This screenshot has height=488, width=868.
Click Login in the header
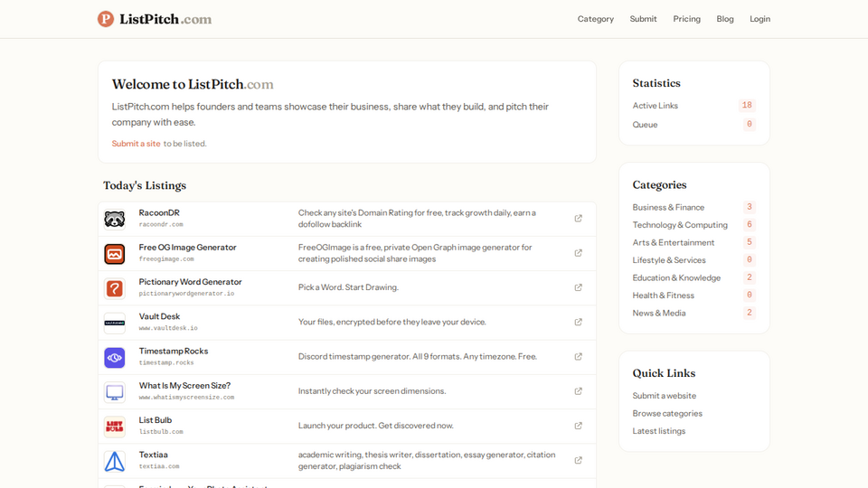(760, 19)
